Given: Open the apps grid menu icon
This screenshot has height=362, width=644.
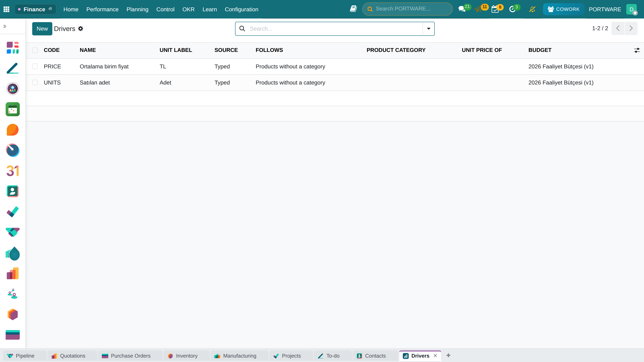Looking at the screenshot, I should (6, 9).
